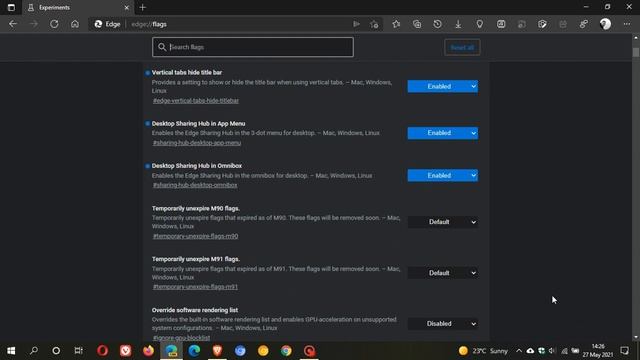Click the 'Override software rendering list' heading
The image size is (640, 360).
tap(195, 310)
